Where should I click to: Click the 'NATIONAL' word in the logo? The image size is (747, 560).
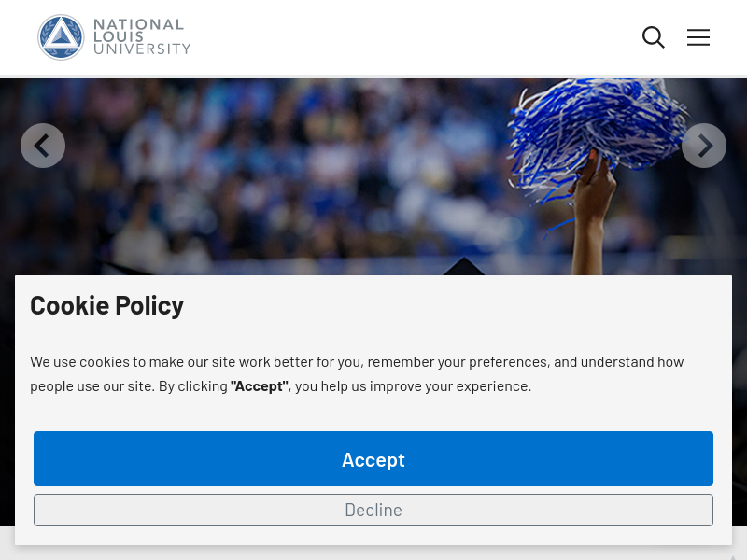(138, 24)
